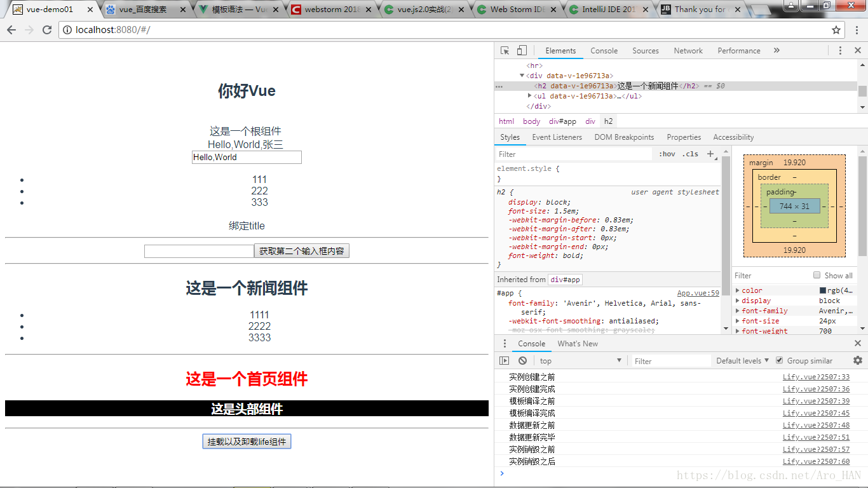The width and height of the screenshot is (868, 488).
Task: Open the Sources panel tab
Action: pos(646,51)
